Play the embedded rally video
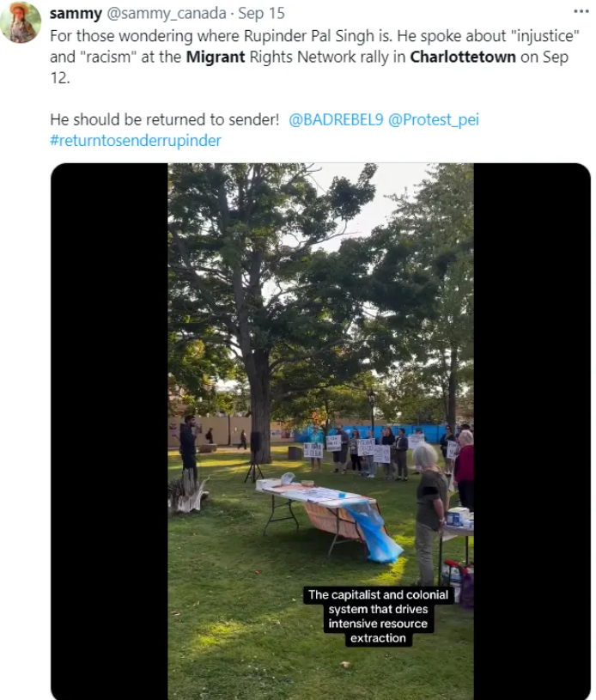 coord(320,431)
